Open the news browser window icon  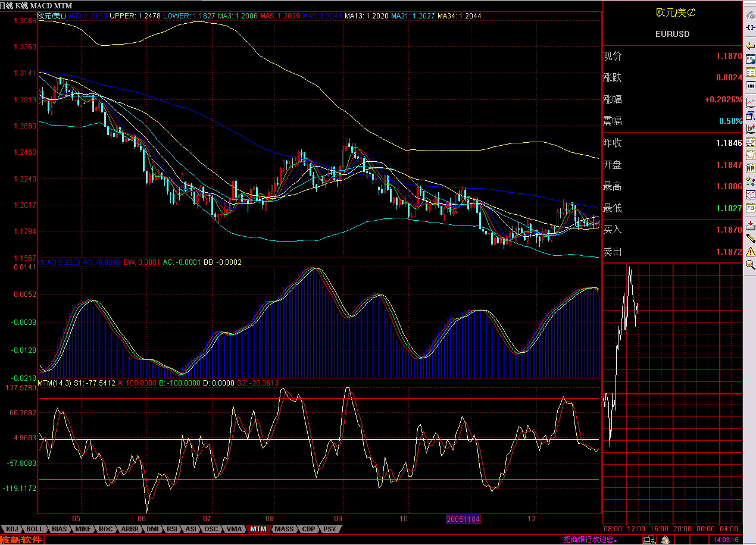coord(751,59)
